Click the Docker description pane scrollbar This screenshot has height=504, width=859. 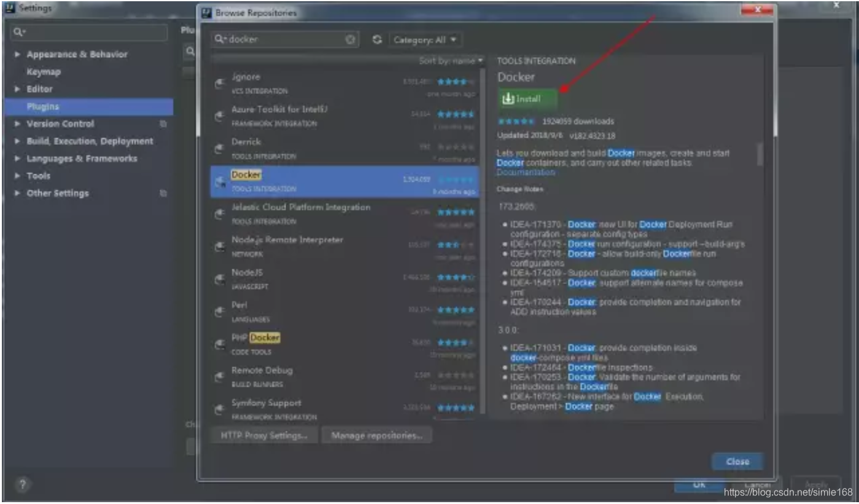pos(760,155)
